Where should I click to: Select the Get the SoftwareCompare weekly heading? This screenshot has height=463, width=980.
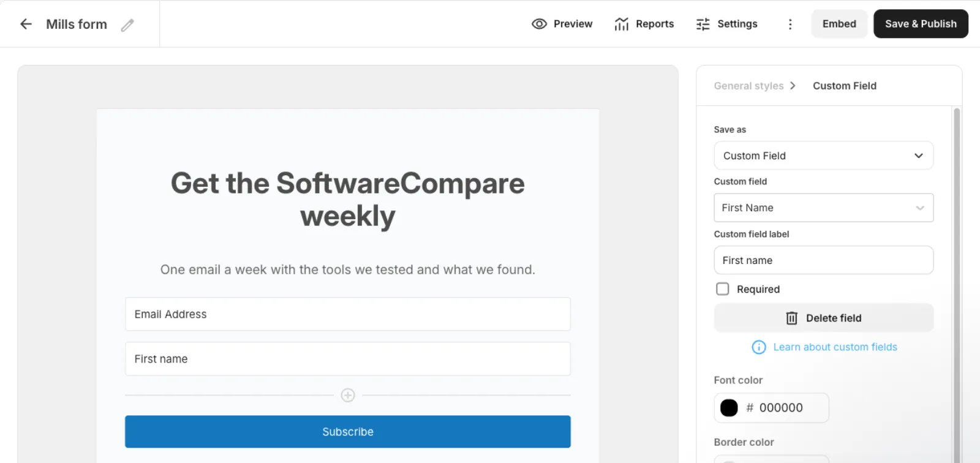pyautogui.click(x=348, y=200)
